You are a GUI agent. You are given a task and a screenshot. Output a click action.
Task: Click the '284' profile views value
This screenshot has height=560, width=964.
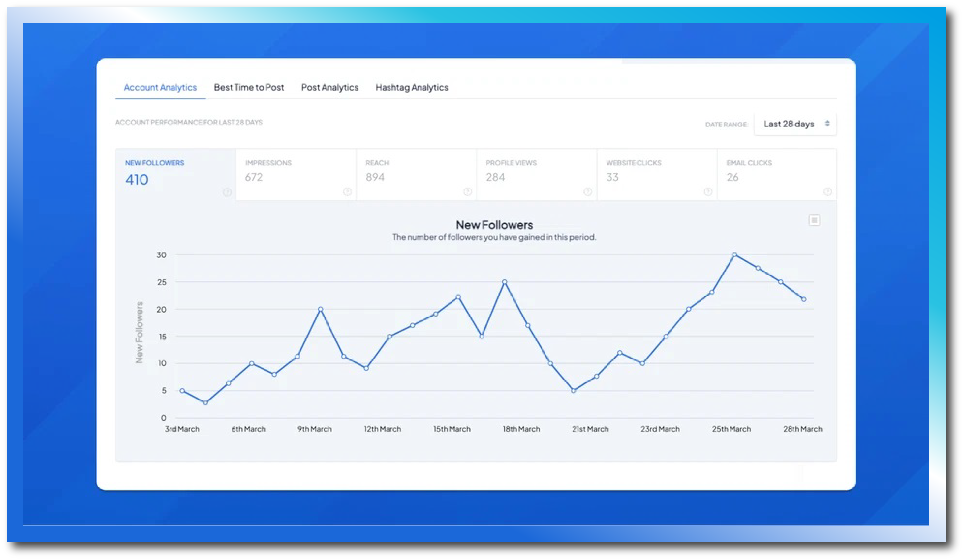[495, 177]
